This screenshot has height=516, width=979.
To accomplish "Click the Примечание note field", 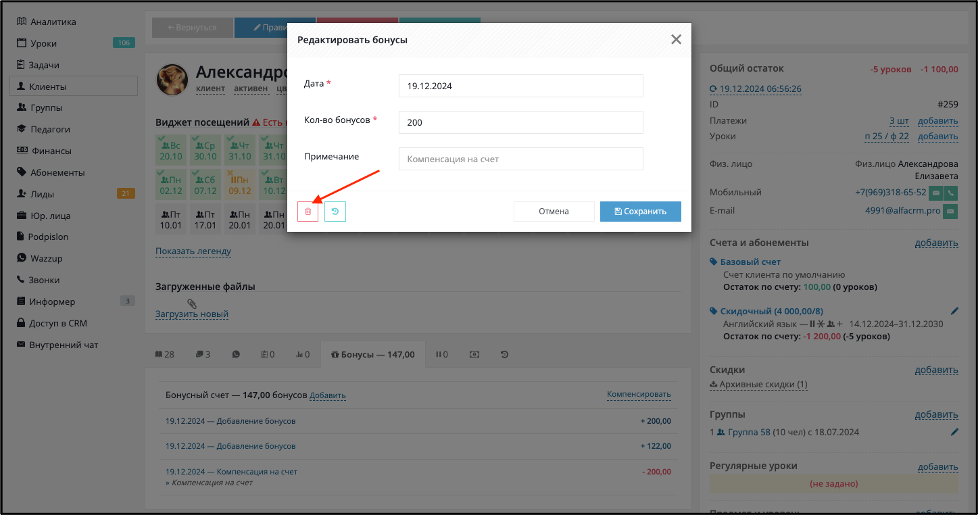I will [521, 159].
